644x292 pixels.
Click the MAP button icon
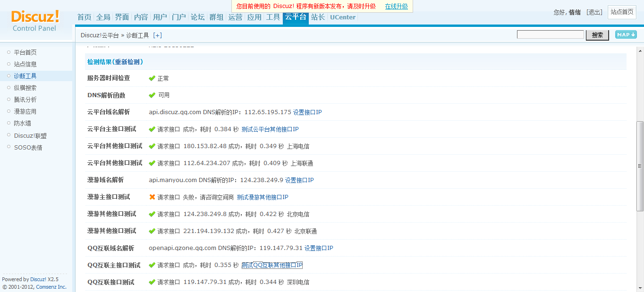(x=626, y=34)
